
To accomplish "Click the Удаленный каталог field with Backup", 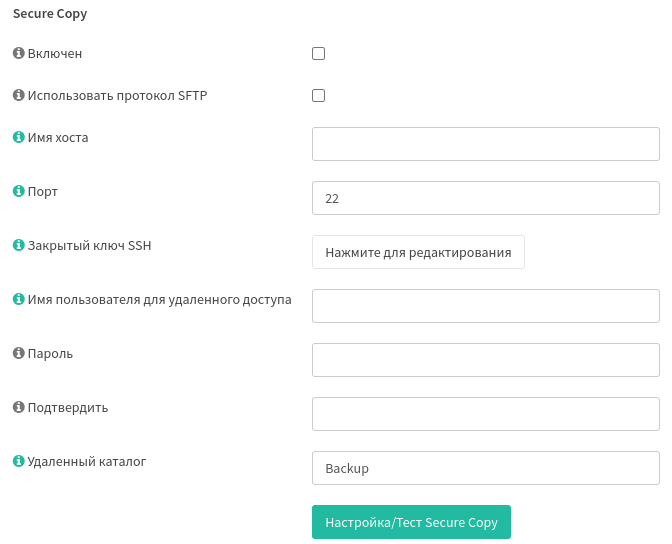I will point(485,468).
